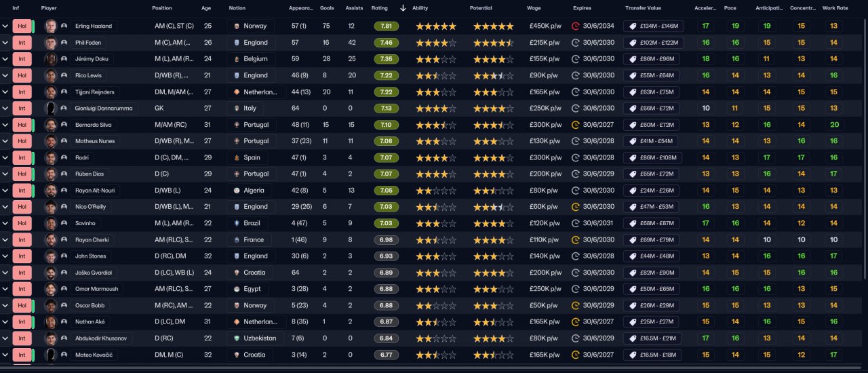The image size is (868, 373).
Task: Click the Italy flag icon in Donnarumma's row
Action: 237,109
